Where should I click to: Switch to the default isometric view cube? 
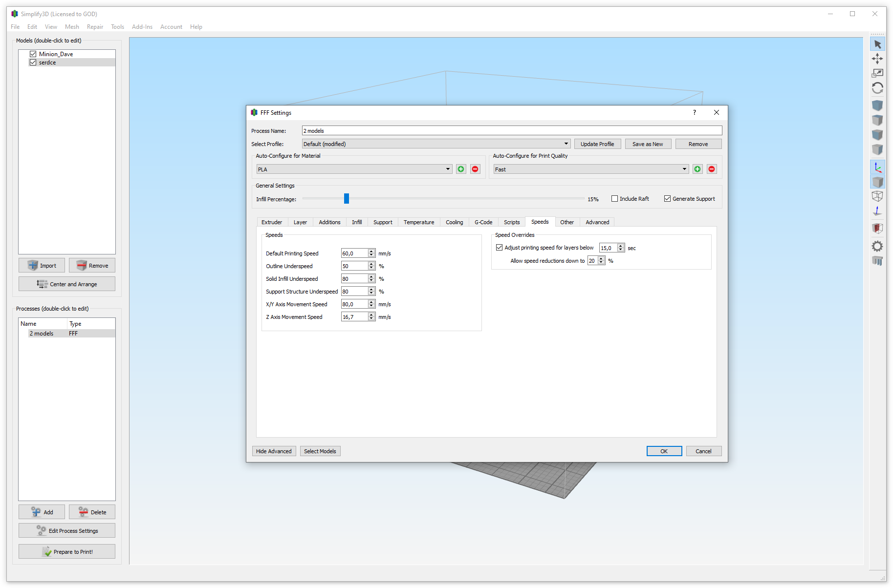[x=877, y=105]
